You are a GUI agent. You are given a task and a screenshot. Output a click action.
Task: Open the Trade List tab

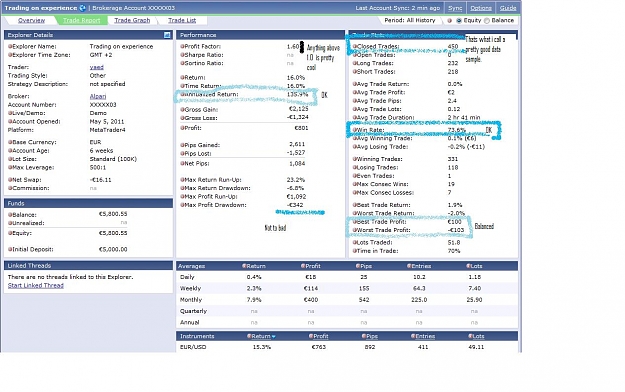[182, 20]
